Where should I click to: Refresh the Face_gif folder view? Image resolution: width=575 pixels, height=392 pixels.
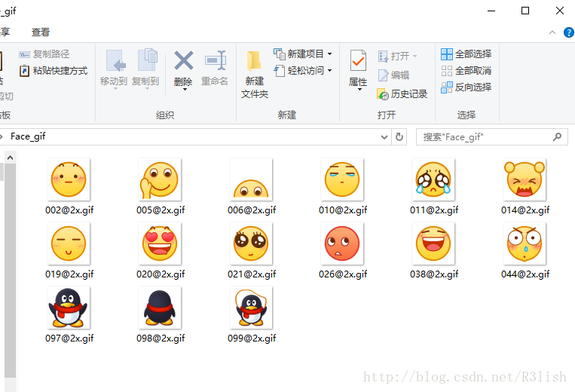399,137
